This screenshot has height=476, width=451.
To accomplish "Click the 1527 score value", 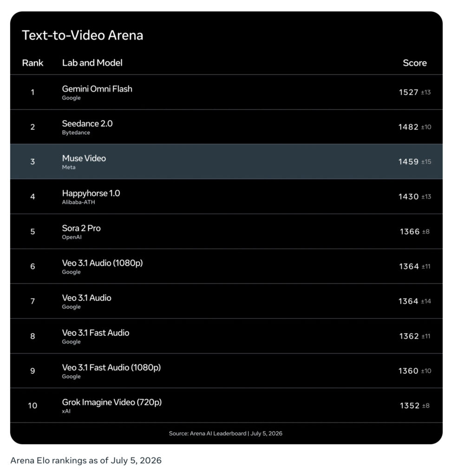I will tap(409, 93).
